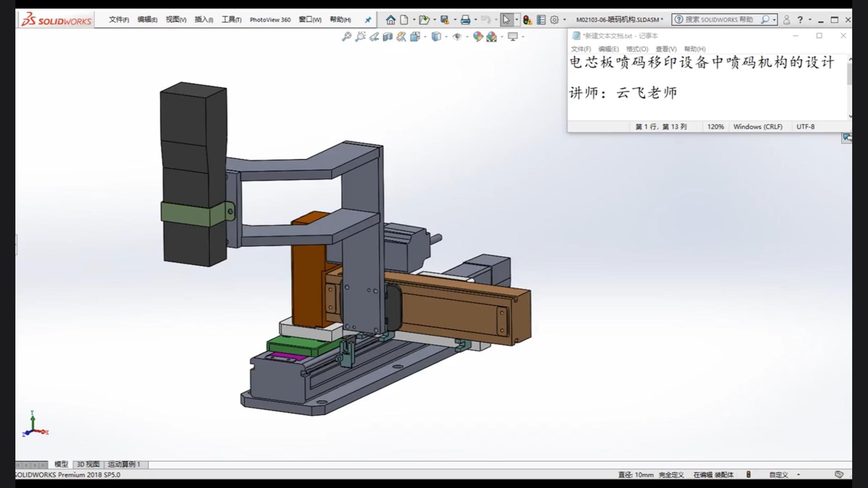The height and width of the screenshot is (488, 868).
Task: Open a file via the Open folder icon
Action: [424, 19]
